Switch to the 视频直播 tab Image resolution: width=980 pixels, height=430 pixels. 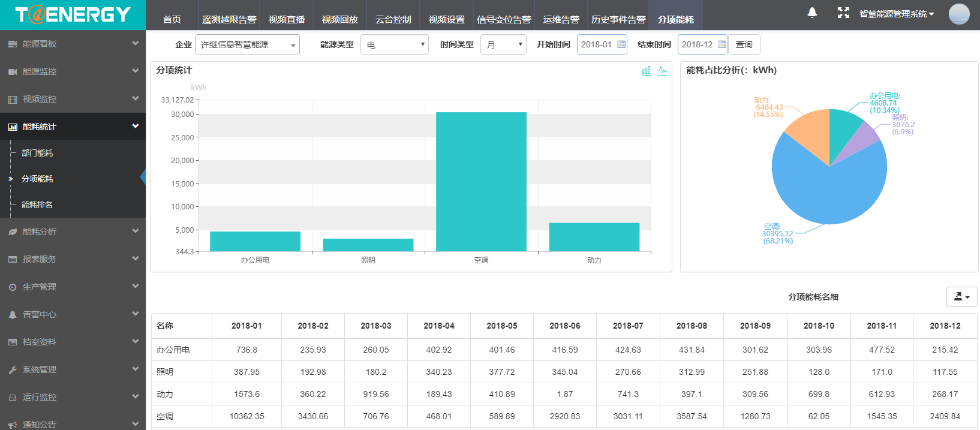pyautogui.click(x=286, y=19)
